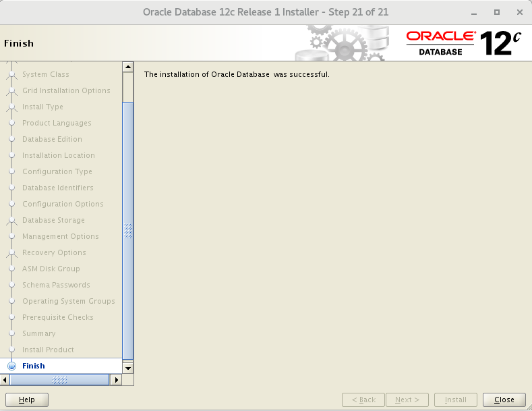Select the Installation Location step
This screenshot has height=411, width=532.
tap(59, 156)
